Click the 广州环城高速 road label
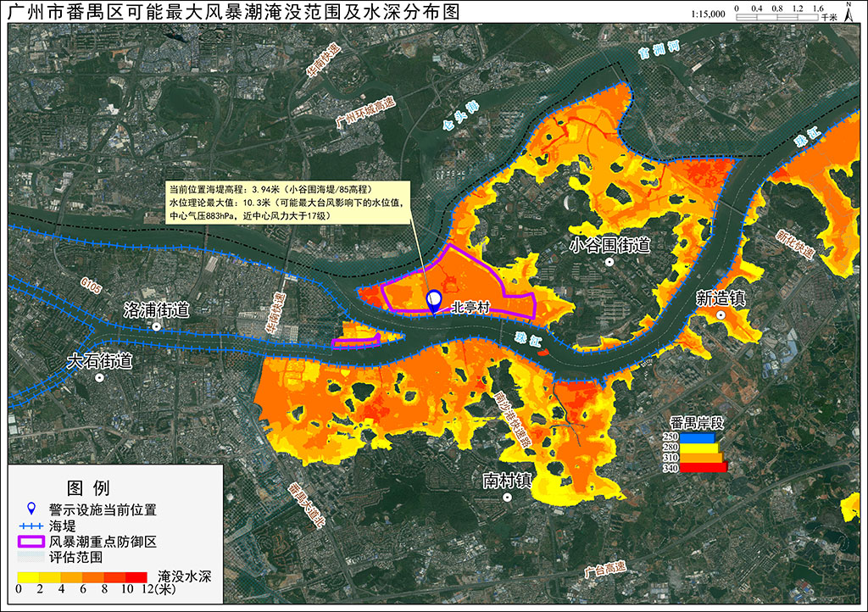Image resolution: width=868 pixels, height=612 pixels. 365,113
